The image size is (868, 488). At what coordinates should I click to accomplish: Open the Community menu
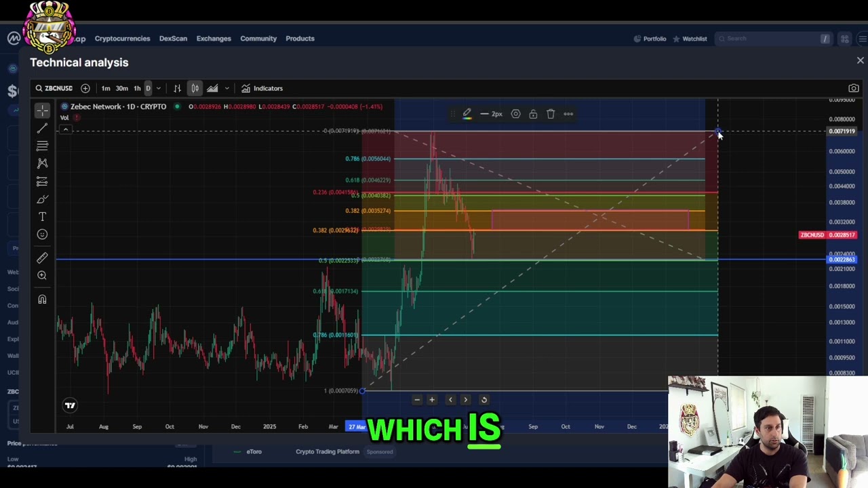tap(258, 39)
